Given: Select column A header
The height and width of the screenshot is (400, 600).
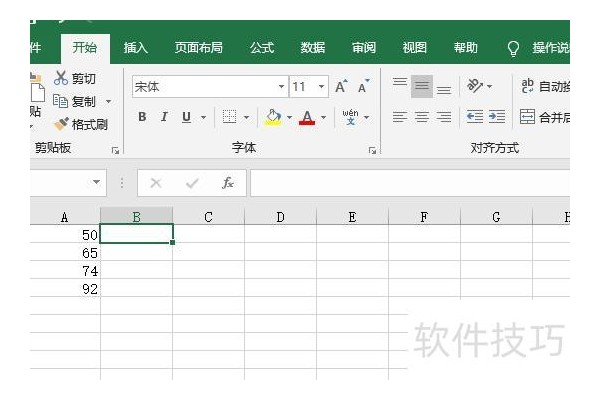Looking at the screenshot, I should point(65,217).
